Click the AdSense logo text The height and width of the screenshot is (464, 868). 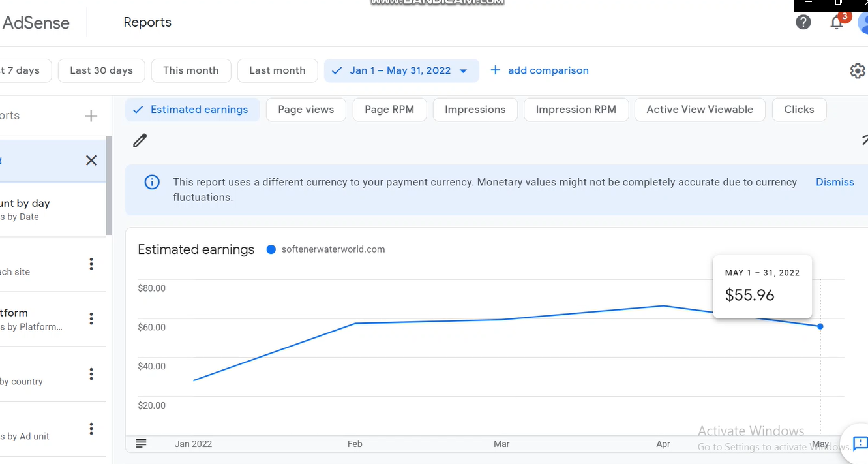35,23
